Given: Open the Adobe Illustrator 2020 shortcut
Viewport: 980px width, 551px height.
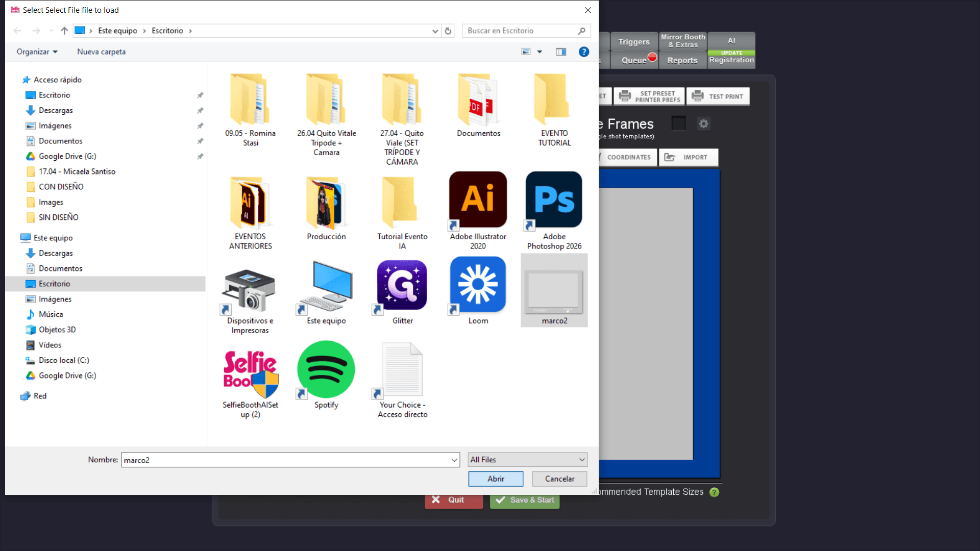Looking at the screenshot, I should tap(478, 211).
